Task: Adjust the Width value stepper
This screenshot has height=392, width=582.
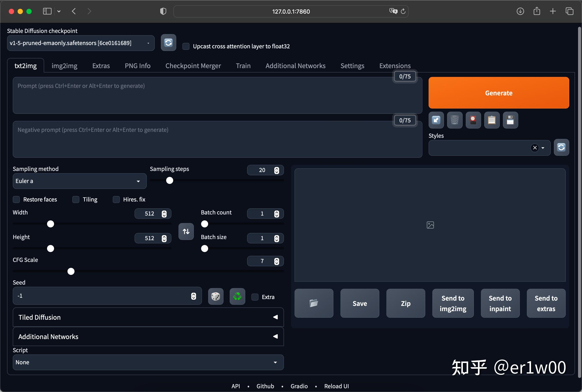Action: 164,214
